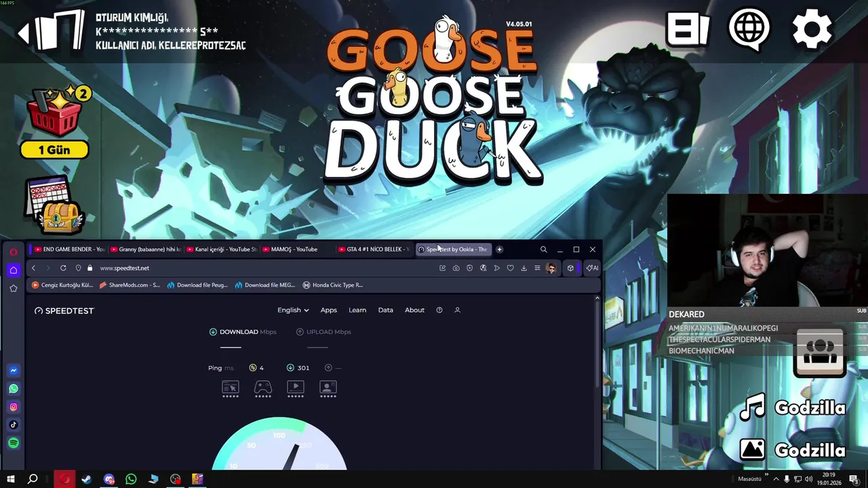This screenshot has height=488, width=868.
Task: Click the web browsing rating icon
Action: click(231, 389)
